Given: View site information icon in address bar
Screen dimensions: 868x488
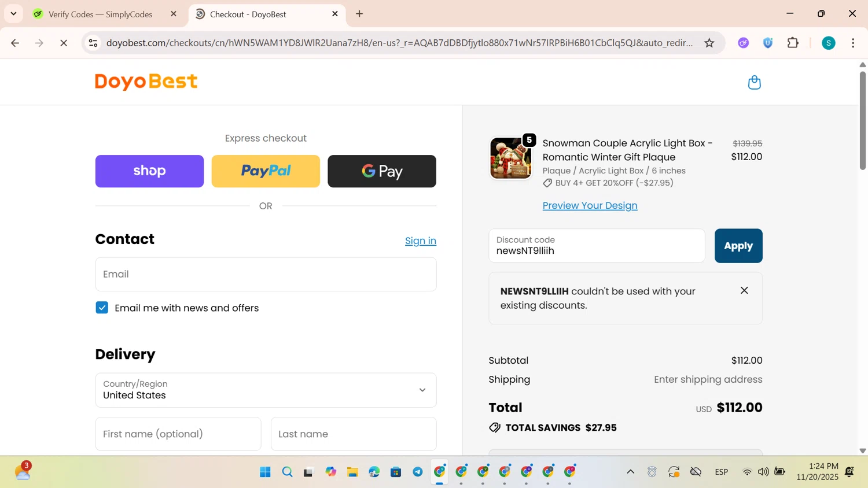Looking at the screenshot, I should pos(93,43).
